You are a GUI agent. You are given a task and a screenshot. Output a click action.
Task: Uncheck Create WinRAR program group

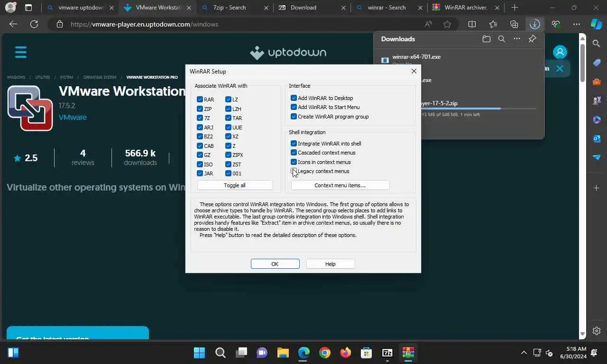pyautogui.click(x=294, y=117)
